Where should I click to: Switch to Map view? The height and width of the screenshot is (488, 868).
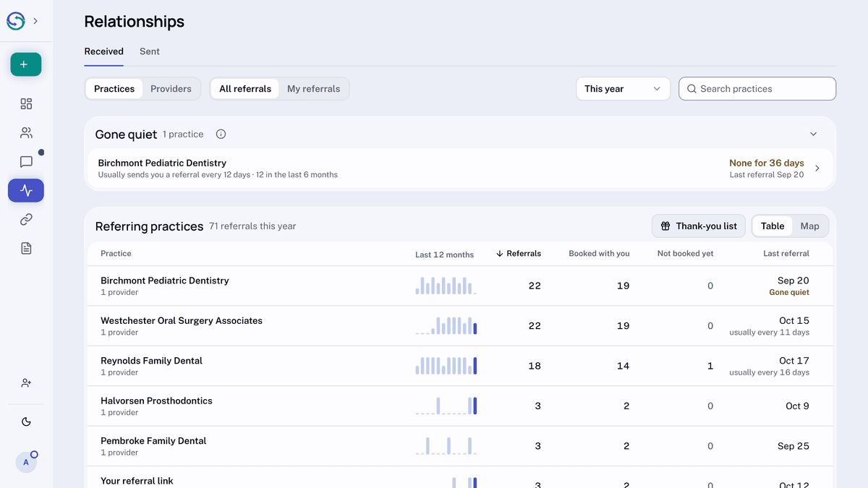click(x=809, y=226)
